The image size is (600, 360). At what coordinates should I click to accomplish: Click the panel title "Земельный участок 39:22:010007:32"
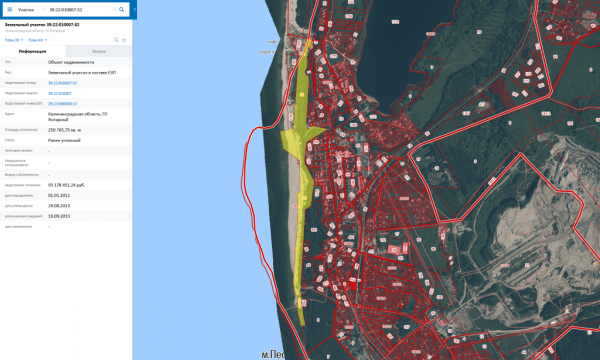pos(42,24)
